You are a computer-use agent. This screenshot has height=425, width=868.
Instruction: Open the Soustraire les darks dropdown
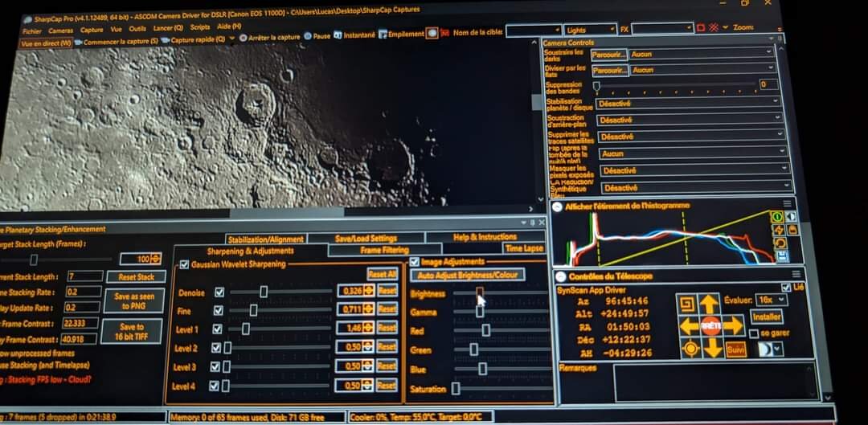[701, 53]
